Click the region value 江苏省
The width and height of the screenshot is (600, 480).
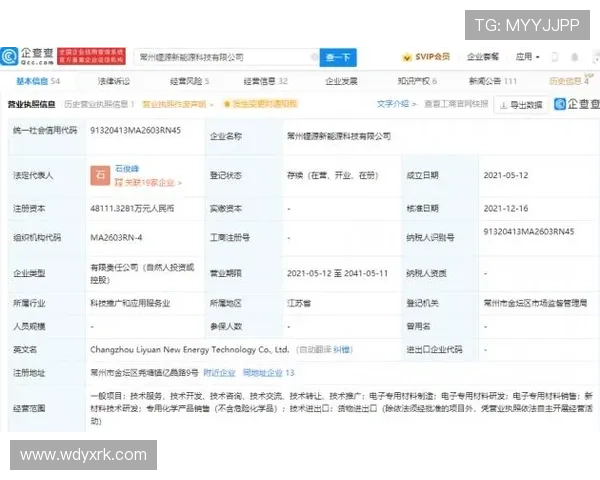coord(299,304)
